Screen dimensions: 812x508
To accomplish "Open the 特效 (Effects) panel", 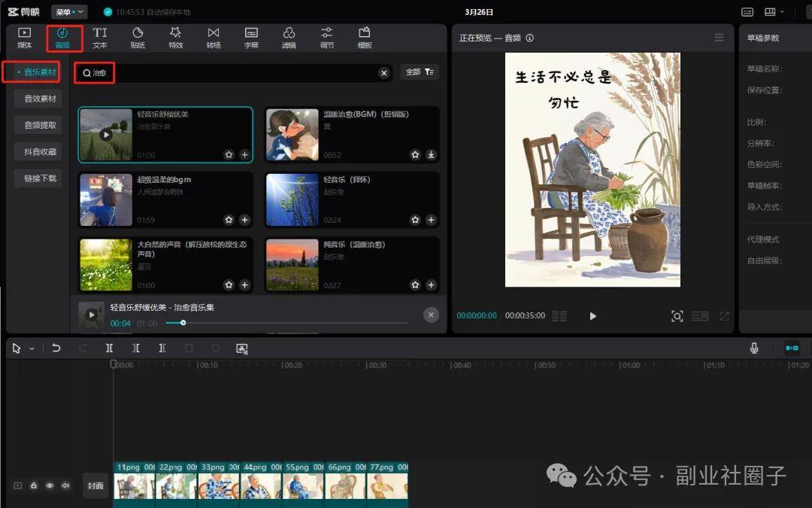I will click(175, 38).
